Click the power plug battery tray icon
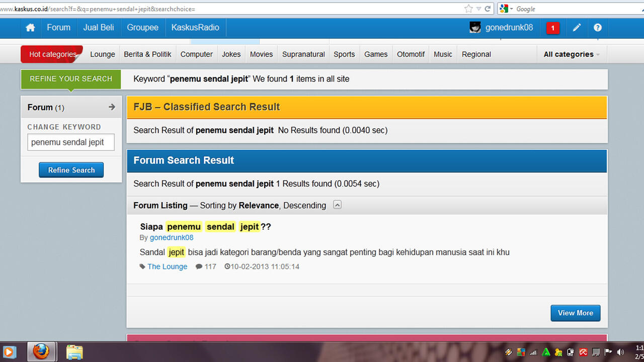 click(x=571, y=352)
